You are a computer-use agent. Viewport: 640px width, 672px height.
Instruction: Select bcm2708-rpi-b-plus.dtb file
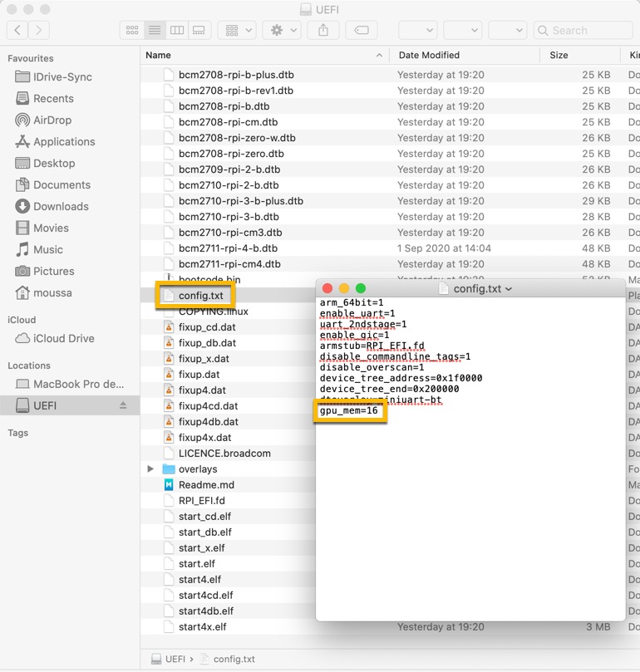236,75
